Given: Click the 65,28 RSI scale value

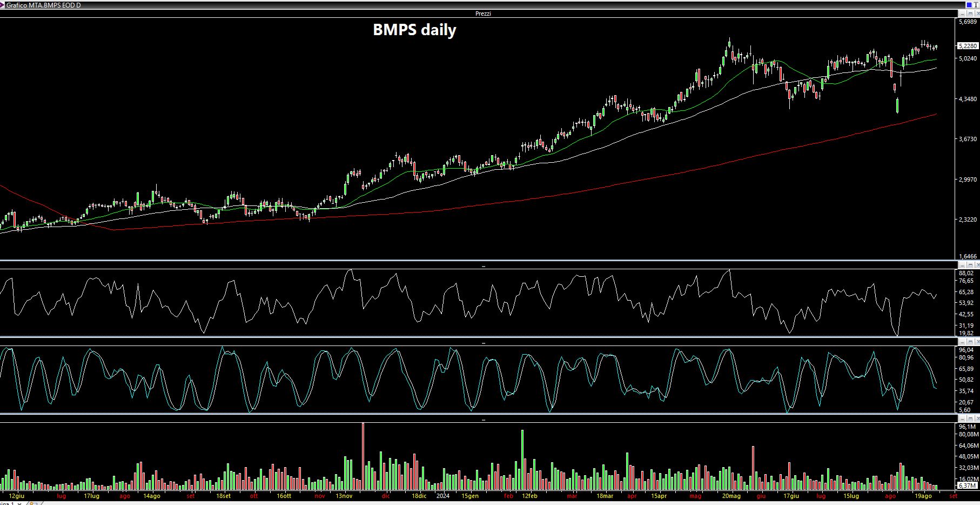Looking at the screenshot, I should point(966,293).
